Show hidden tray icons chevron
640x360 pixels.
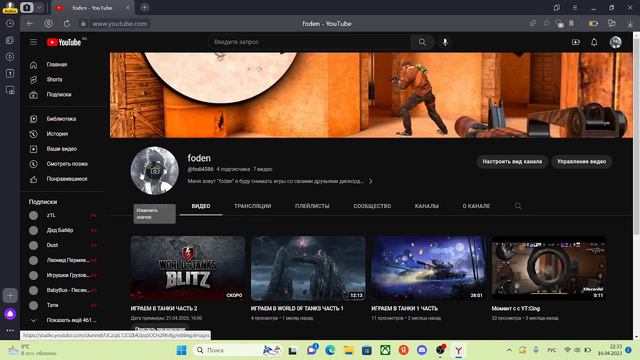pyautogui.click(x=509, y=350)
